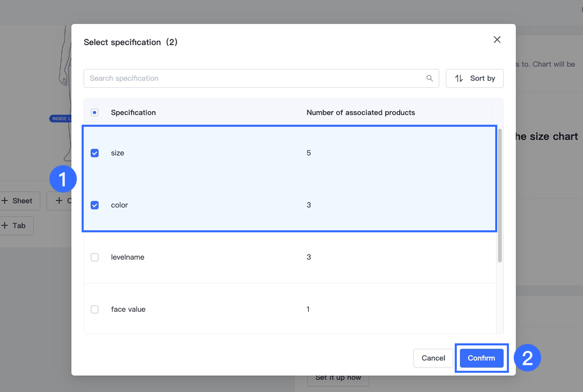
Task: Click the sort arrows icon
Action: coord(459,78)
